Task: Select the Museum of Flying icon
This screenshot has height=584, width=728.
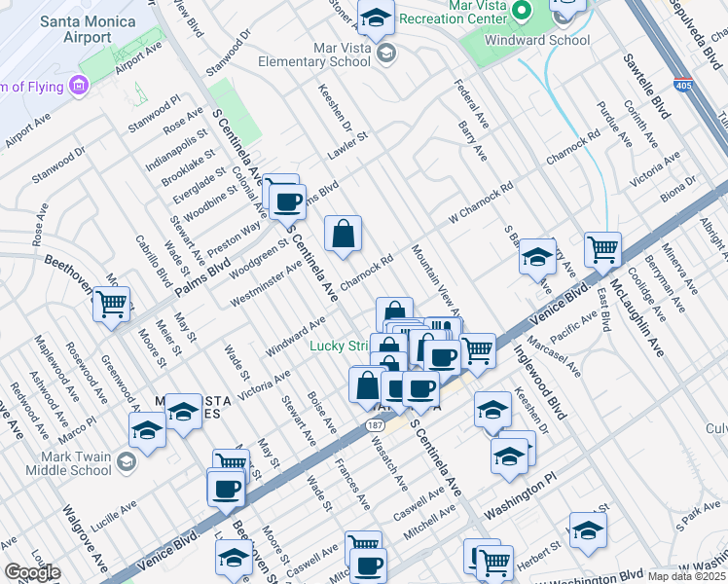Action: pyautogui.click(x=79, y=87)
